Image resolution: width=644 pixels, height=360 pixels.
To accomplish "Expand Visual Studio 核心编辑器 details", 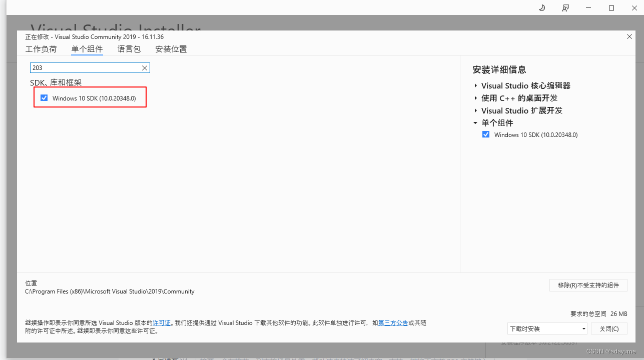I will pyautogui.click(x=475, y=85).
